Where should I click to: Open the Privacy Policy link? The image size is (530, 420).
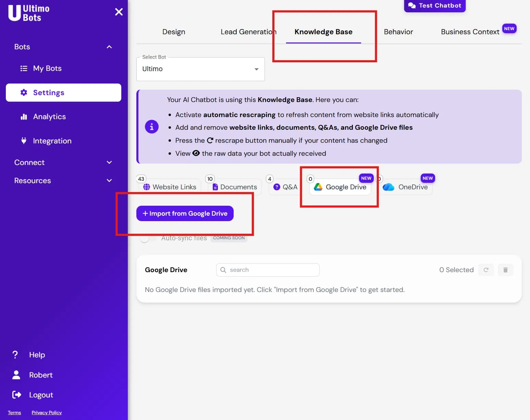[46, 412]
